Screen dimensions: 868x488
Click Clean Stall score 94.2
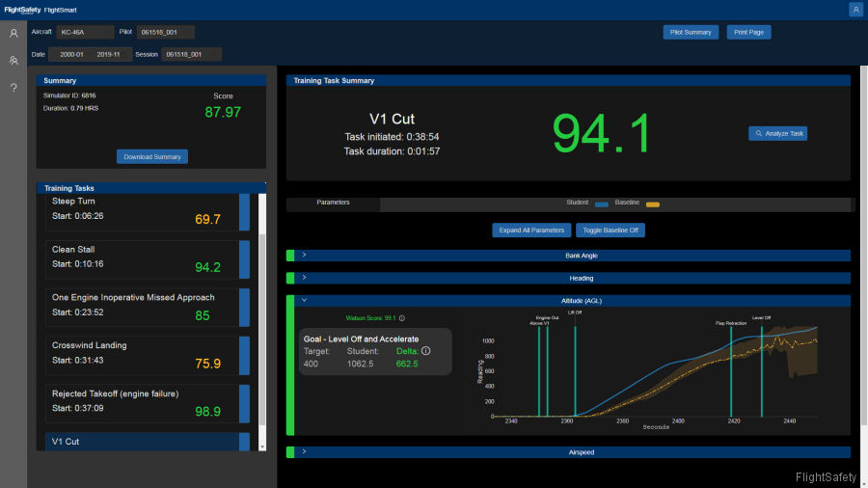point(207,267)
